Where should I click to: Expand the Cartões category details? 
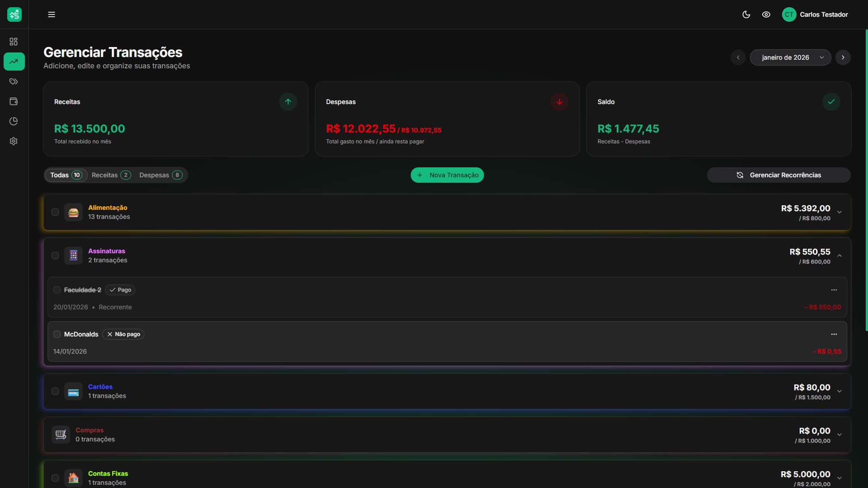point(840,391)
